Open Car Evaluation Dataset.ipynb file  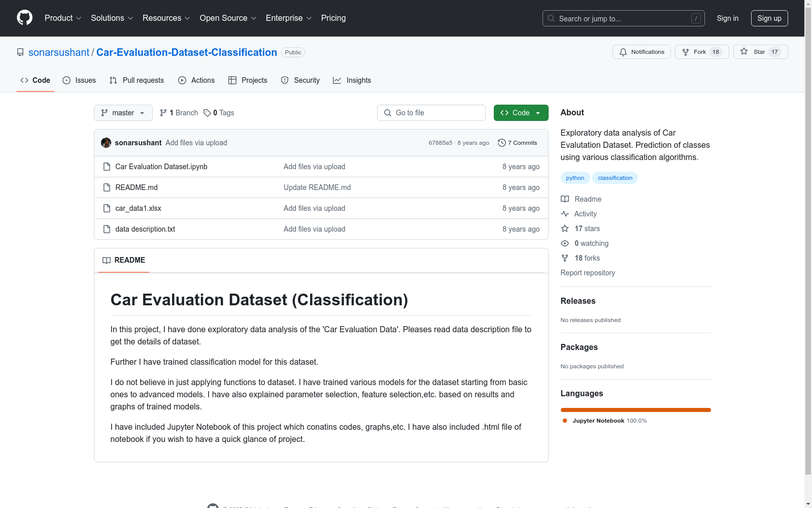[x=161, y=167]
